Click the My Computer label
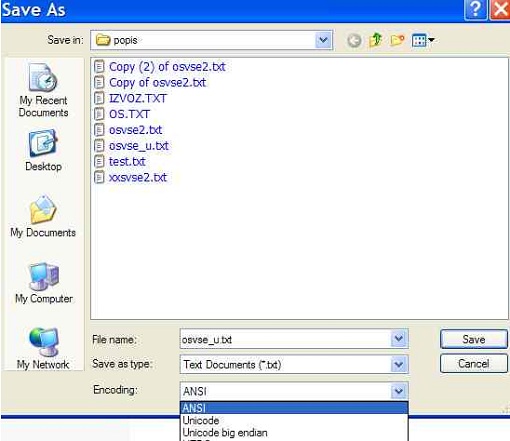 44,298
